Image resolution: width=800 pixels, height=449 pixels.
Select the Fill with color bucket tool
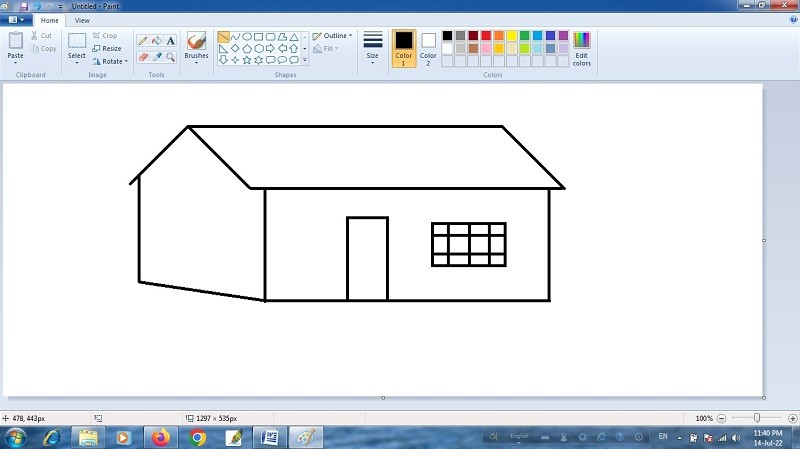(x=156, y=41)
